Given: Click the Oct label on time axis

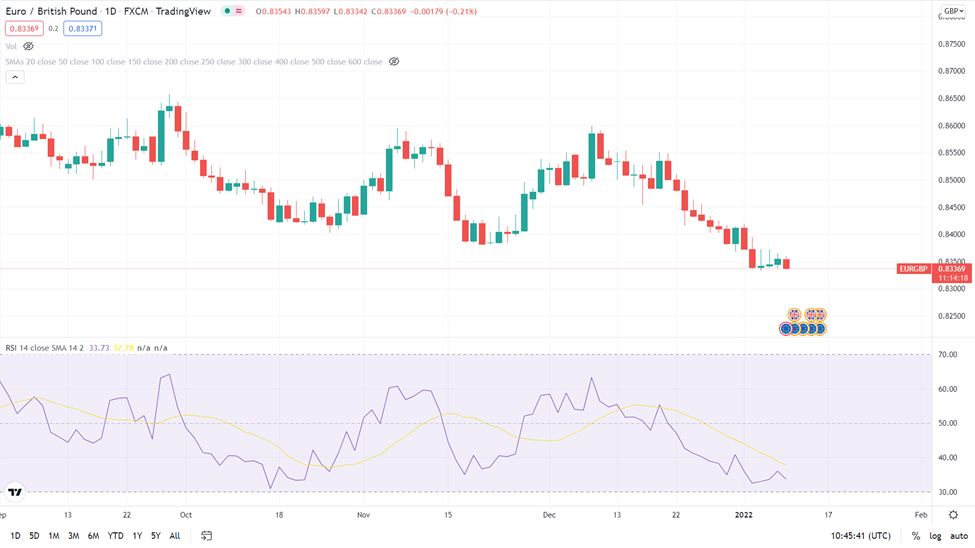Looking at the screenshot, I should pos(185,515).
